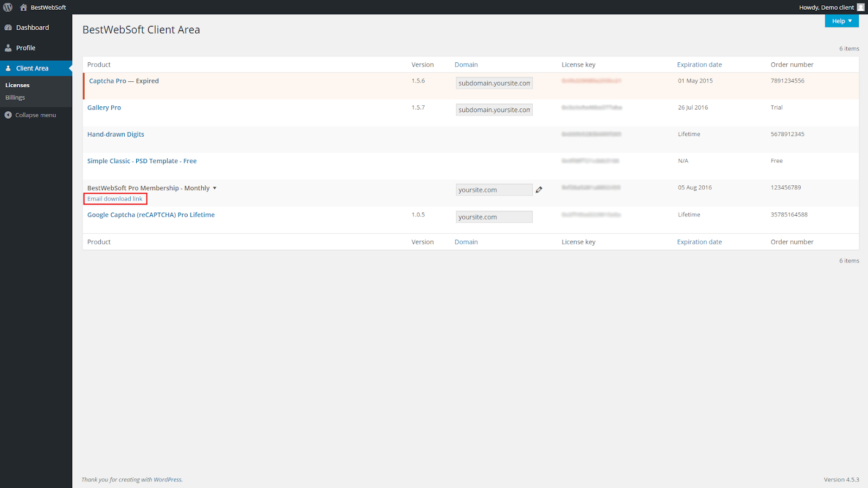Viewport: 868px width, 488px height.
Task: Expand BestWebSoft Pro Membership dropdown arrow
Action: [x=215, y=188]
